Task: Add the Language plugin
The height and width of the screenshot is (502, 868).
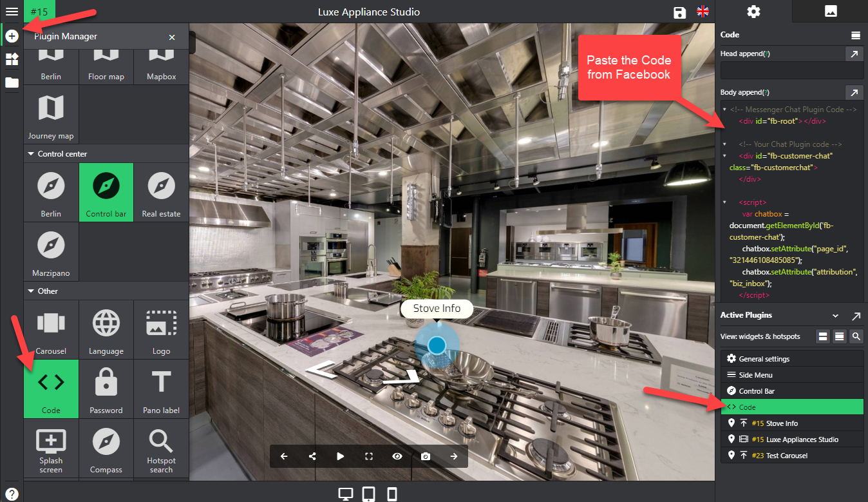Action: coord(106,329)
